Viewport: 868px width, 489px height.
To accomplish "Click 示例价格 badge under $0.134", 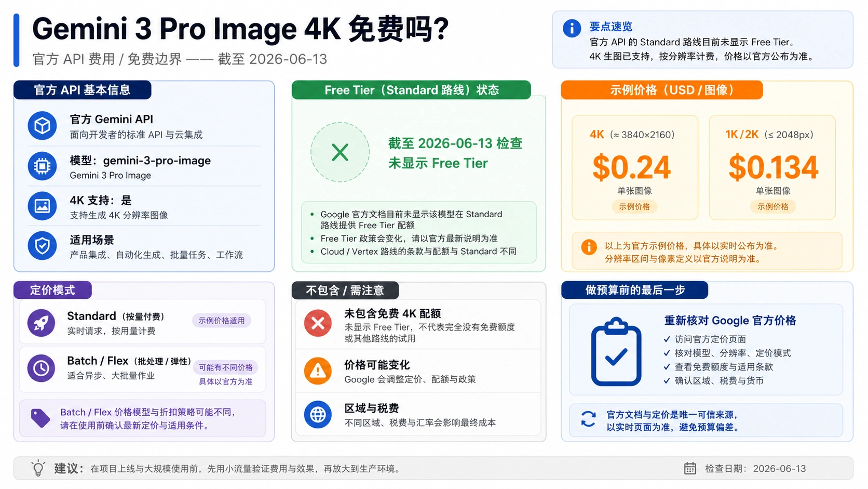I will point(773,206).
